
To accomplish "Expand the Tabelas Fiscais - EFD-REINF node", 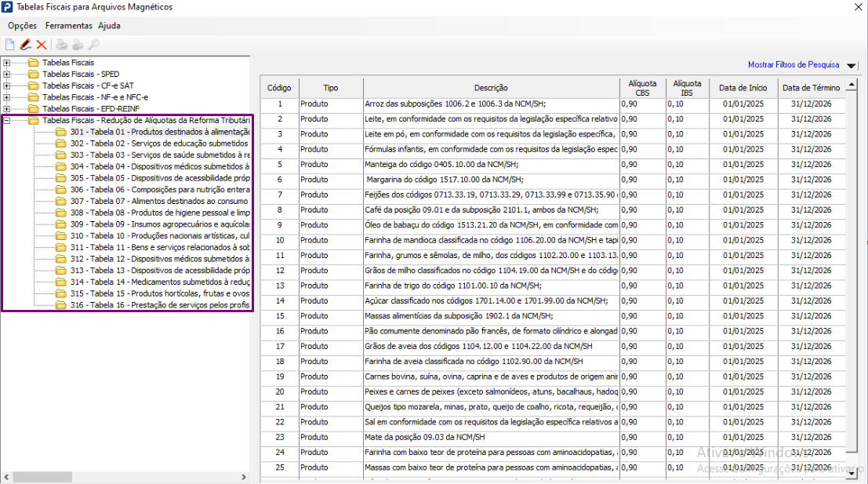I will (x=7, y=109).
